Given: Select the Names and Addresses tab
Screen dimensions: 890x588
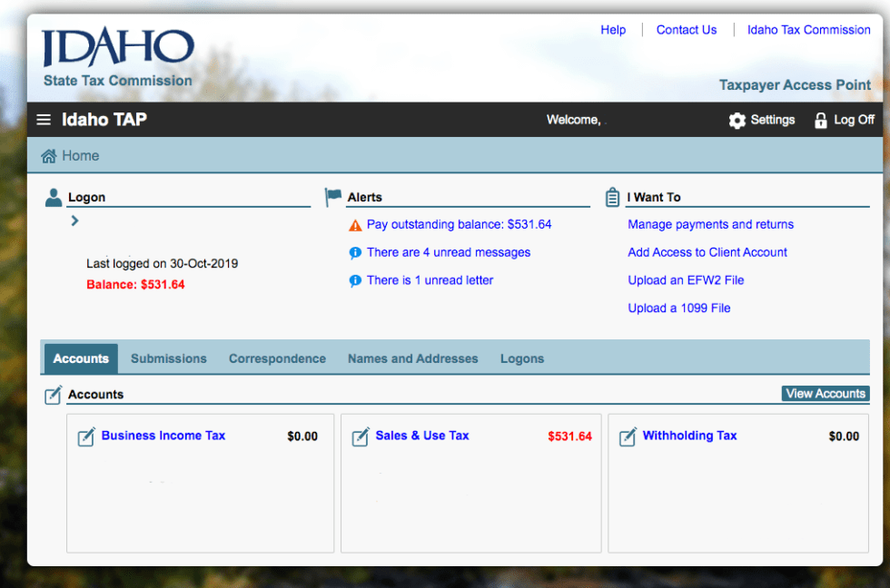Looking at the screenshot, I should click(x=412, y=358).
